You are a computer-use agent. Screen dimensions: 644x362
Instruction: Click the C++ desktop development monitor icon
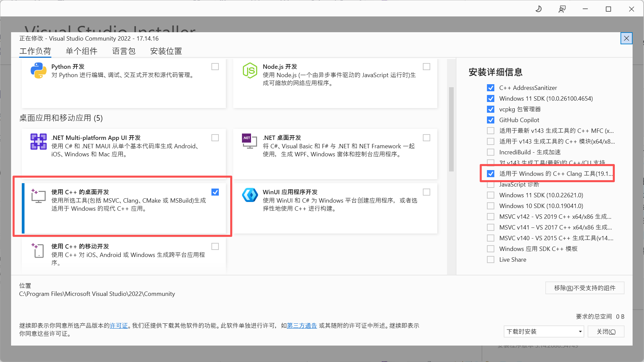pyautogui.click(x=38, y=196)
